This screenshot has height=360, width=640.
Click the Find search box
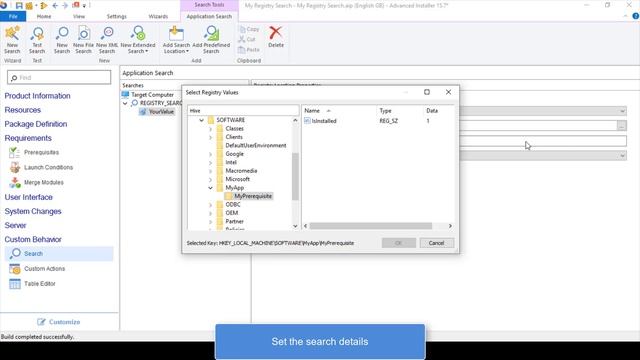coord(59,78)
